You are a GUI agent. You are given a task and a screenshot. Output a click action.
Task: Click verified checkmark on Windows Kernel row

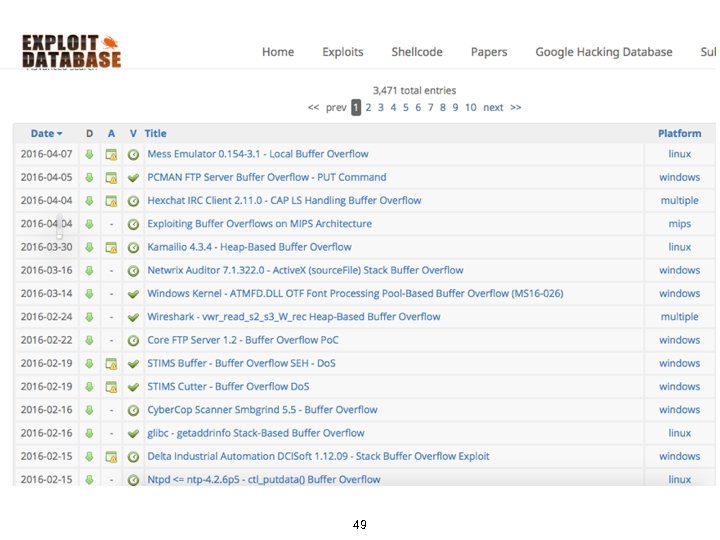tap(133, 294)
